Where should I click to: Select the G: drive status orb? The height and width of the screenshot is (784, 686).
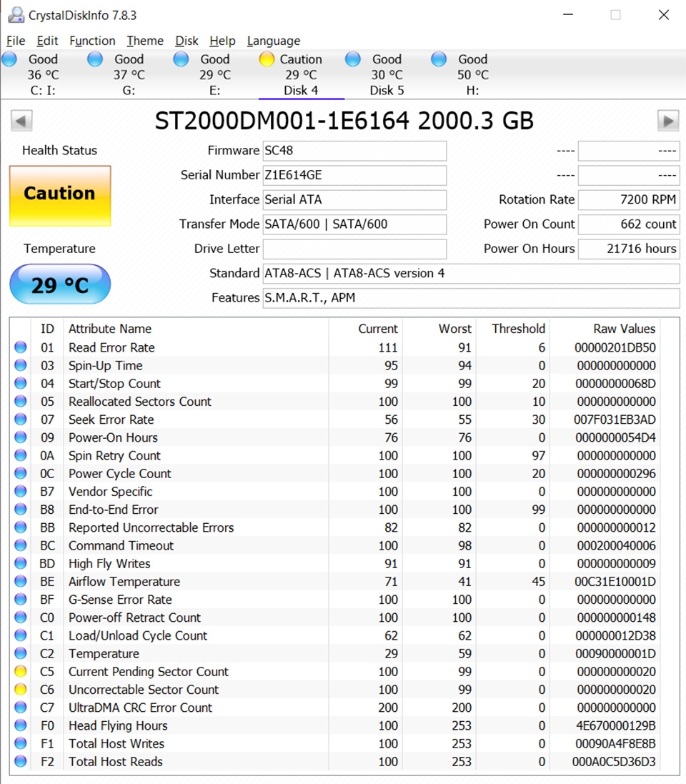95,60
